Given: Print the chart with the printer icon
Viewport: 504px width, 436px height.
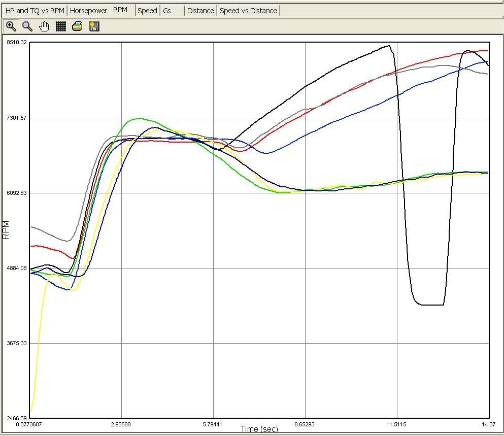Looking at the screenshot, I should pos(77,26).
